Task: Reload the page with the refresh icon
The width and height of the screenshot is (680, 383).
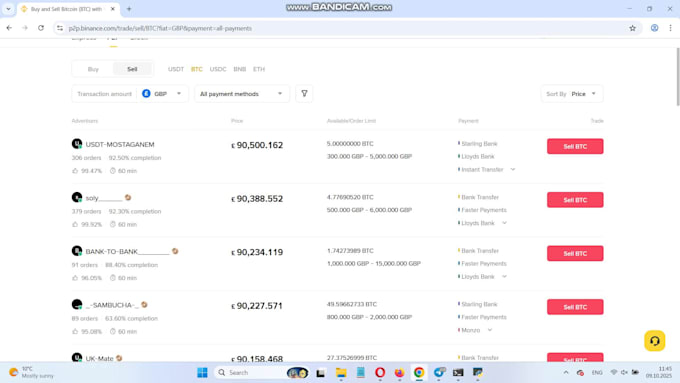Action: 41,28
